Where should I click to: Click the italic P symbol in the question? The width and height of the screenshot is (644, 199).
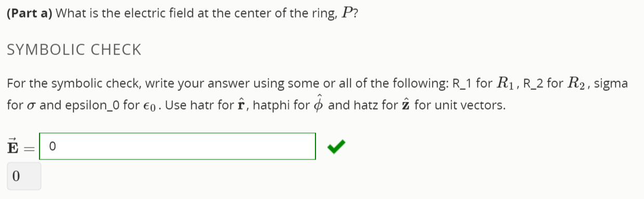[x=348, y=14]
